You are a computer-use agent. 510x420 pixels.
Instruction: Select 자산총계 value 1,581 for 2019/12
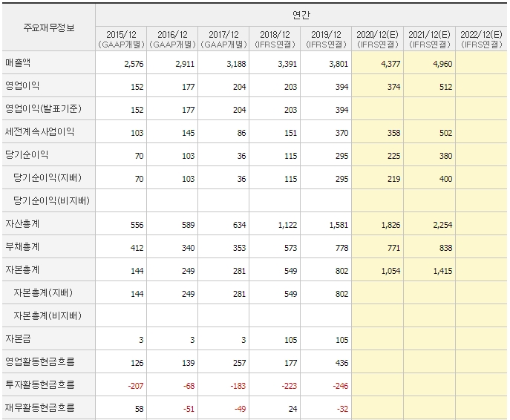coord(339,225)
